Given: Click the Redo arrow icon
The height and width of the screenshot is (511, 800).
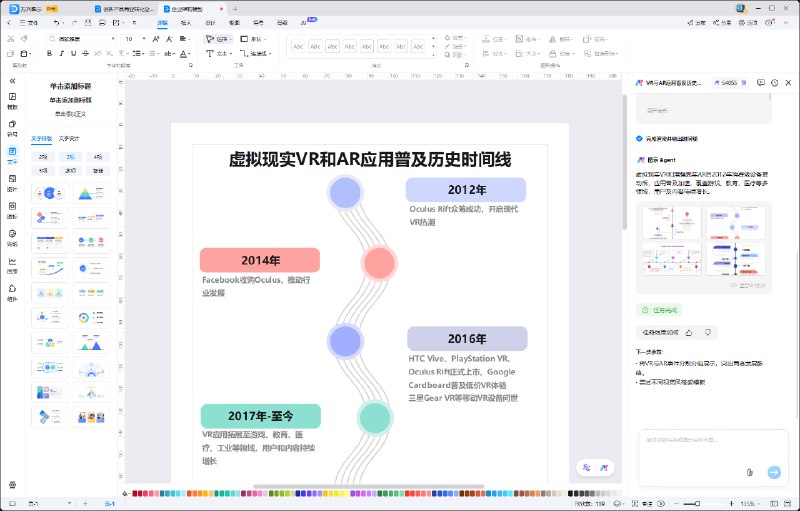Looking at the screenshot, I should click(74, 23).
